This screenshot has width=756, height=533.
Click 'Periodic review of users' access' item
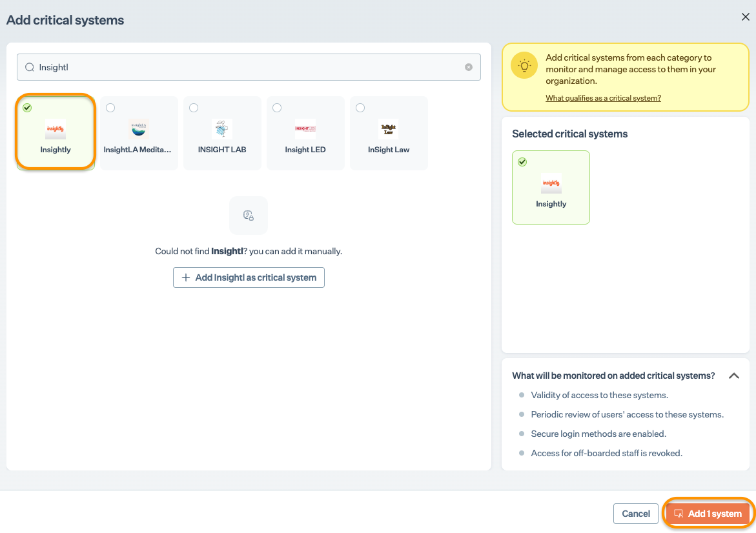[x=628, y=414]
